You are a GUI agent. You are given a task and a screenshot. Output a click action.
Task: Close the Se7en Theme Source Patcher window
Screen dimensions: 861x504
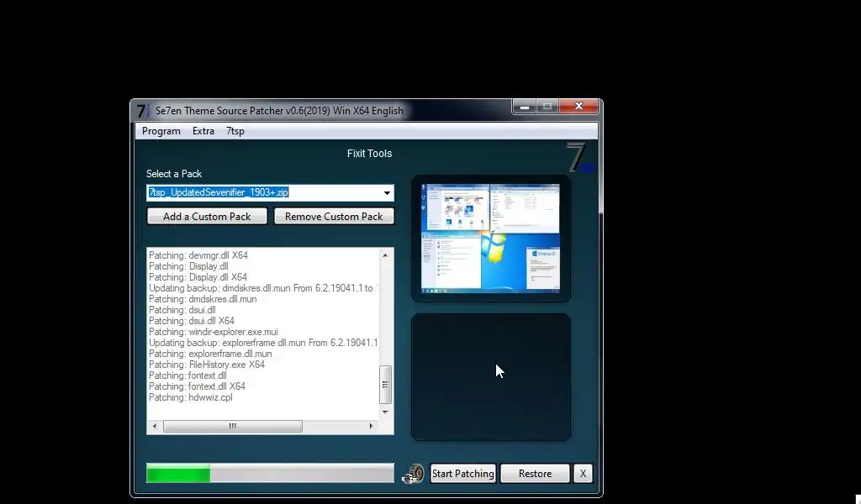pyautogui.click(x=578, y=107)
